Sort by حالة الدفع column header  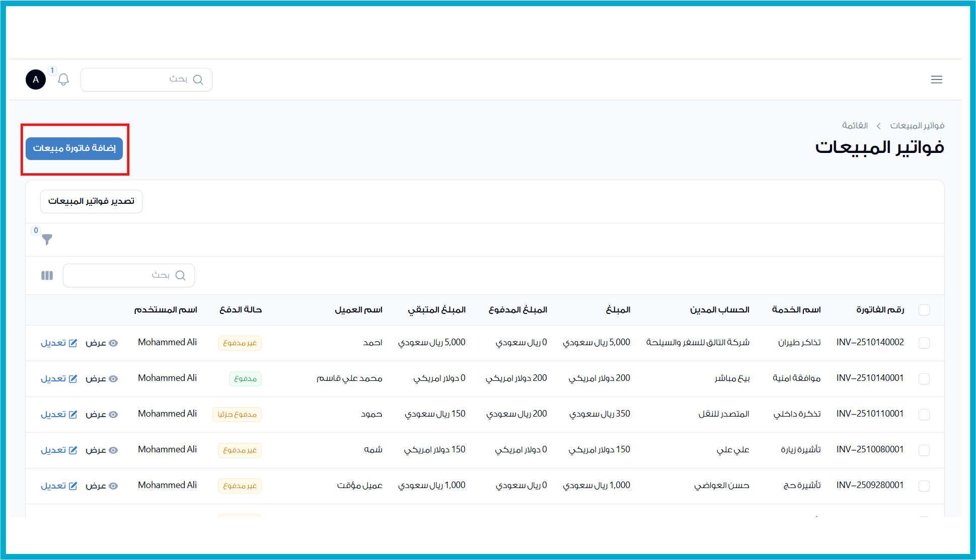[241, 310]
